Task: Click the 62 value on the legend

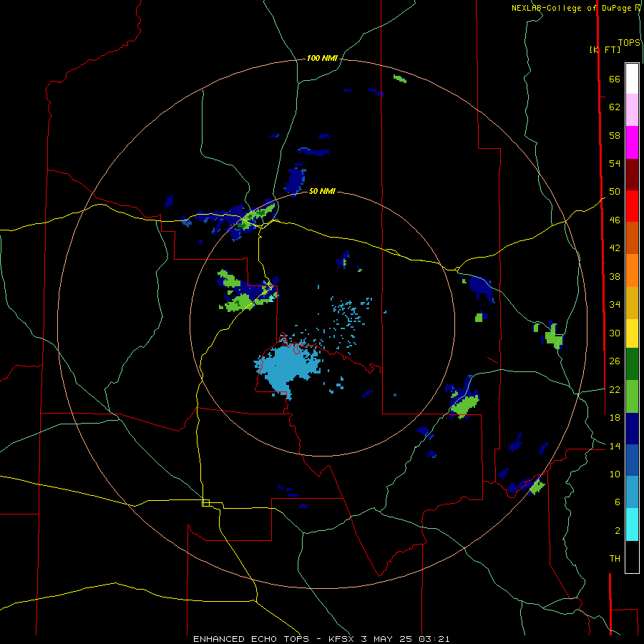Action: (615, 107)
